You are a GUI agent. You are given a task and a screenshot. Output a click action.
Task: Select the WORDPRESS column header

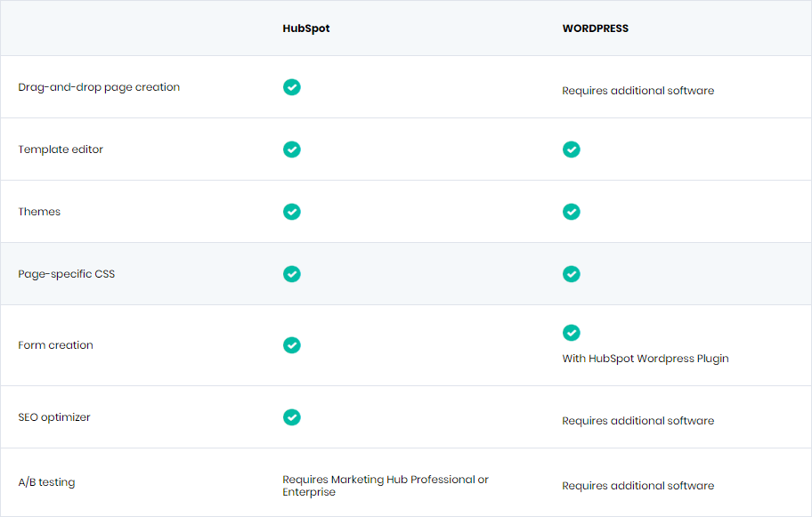click(595, 28)
